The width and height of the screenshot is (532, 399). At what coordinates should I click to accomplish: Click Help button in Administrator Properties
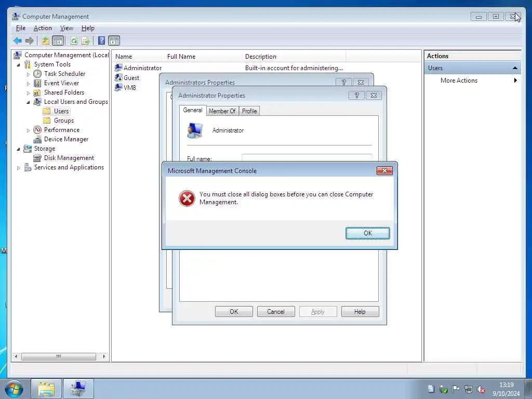pos(360,312)
